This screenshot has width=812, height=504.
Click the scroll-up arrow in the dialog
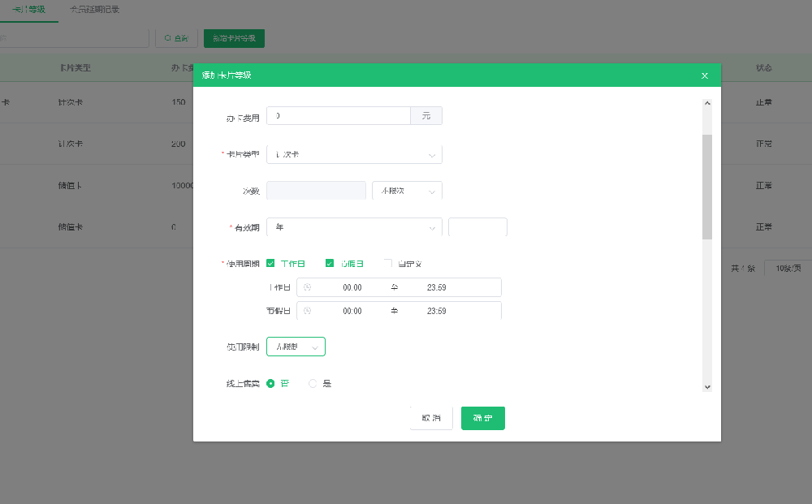tap(706, 104)
